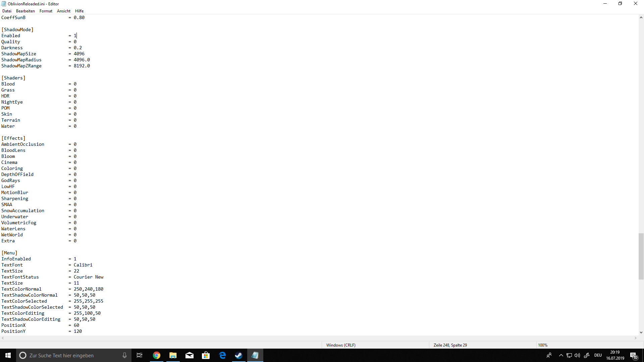Image resolution: width=644 pixels, height=362 pixels.
Task: Show hidden system tray icons
Action: (561, 355)
